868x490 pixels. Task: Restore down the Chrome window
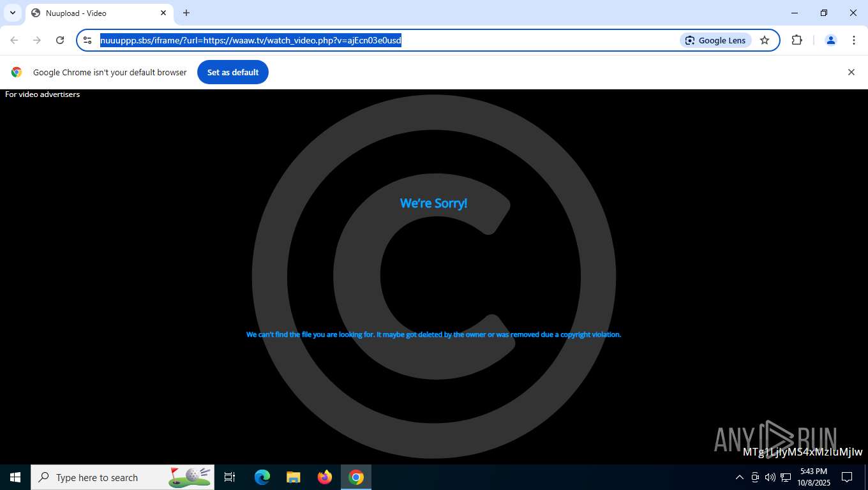[824, 13]
